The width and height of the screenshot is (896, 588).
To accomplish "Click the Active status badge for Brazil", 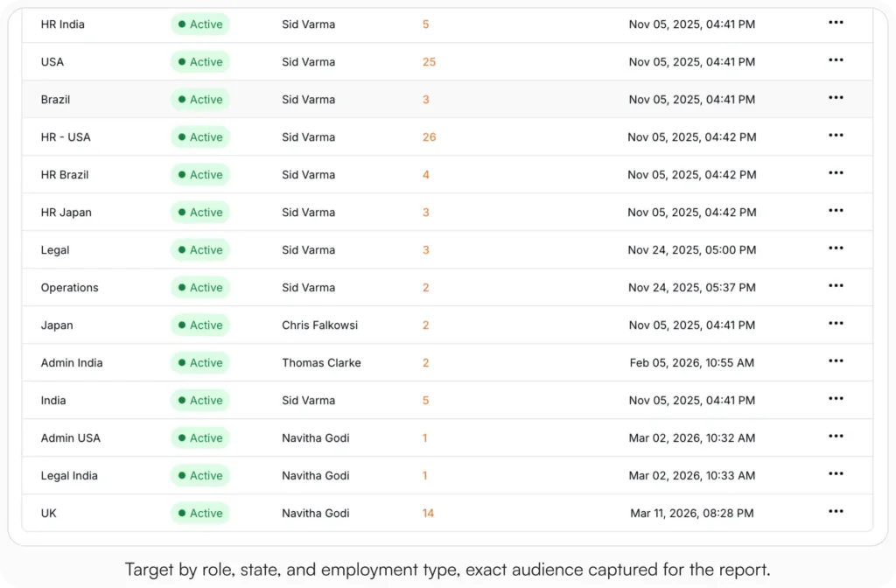I will (x=200, y=100).
